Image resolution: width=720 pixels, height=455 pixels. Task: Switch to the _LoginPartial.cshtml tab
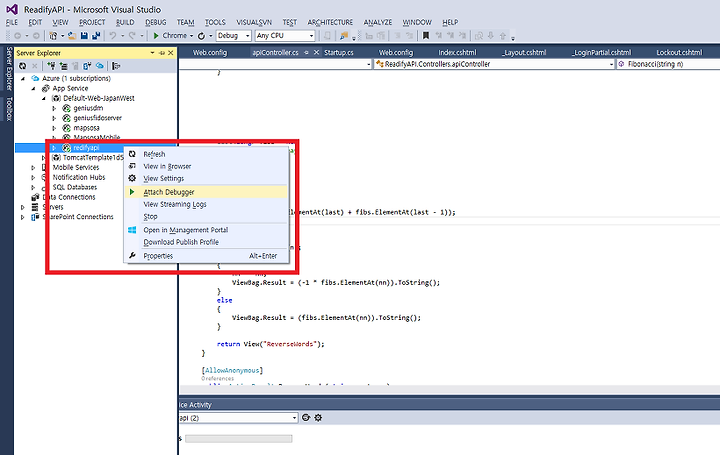[x=602, y=52]
